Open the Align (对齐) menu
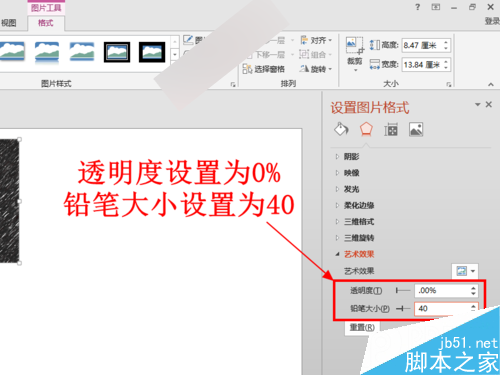500x375 pixels. [316, 40]
